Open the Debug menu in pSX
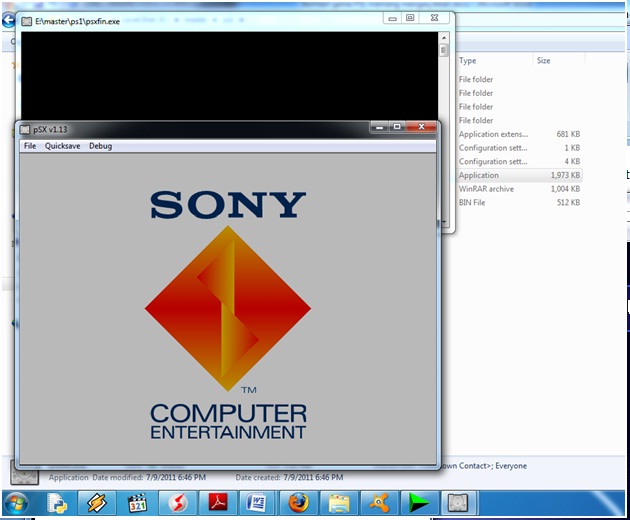 pos(100,146)
